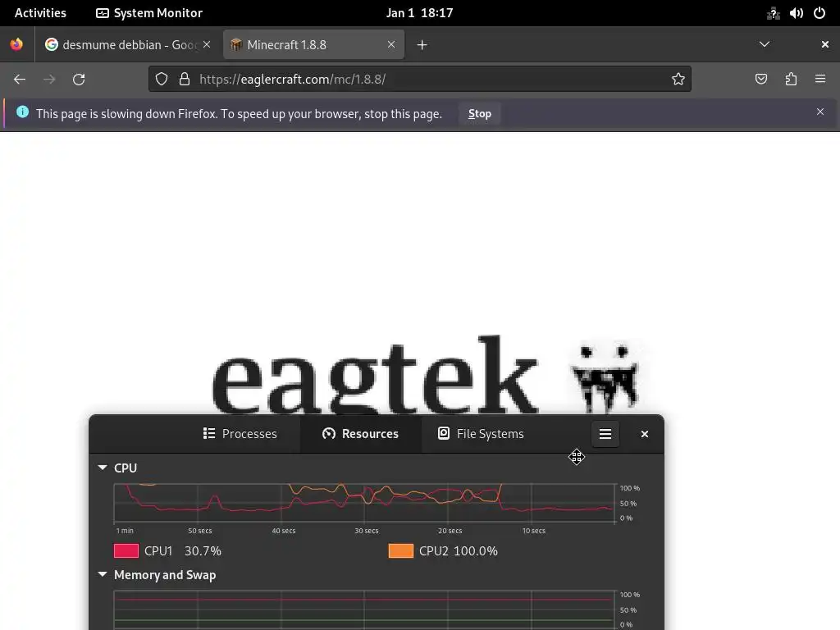Click the URL address bar
Screen dimensions: 840x630
pyautogui.click(x=420, y=80)
